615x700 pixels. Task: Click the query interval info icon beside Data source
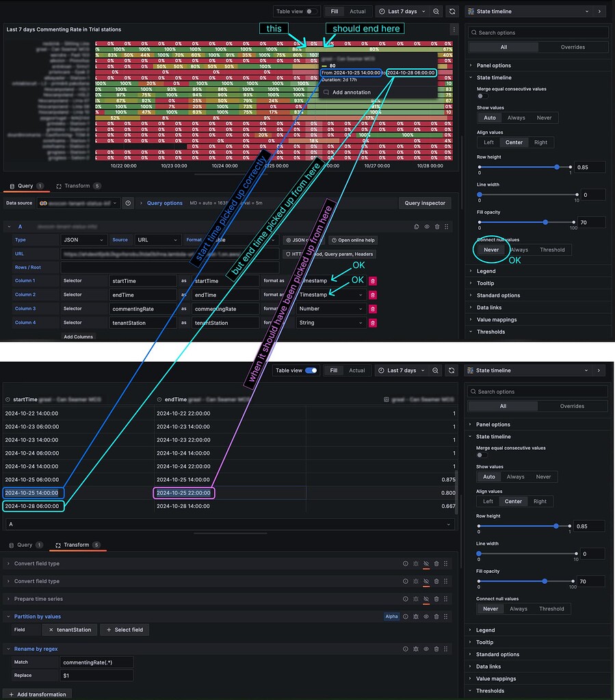click(127, 202)
